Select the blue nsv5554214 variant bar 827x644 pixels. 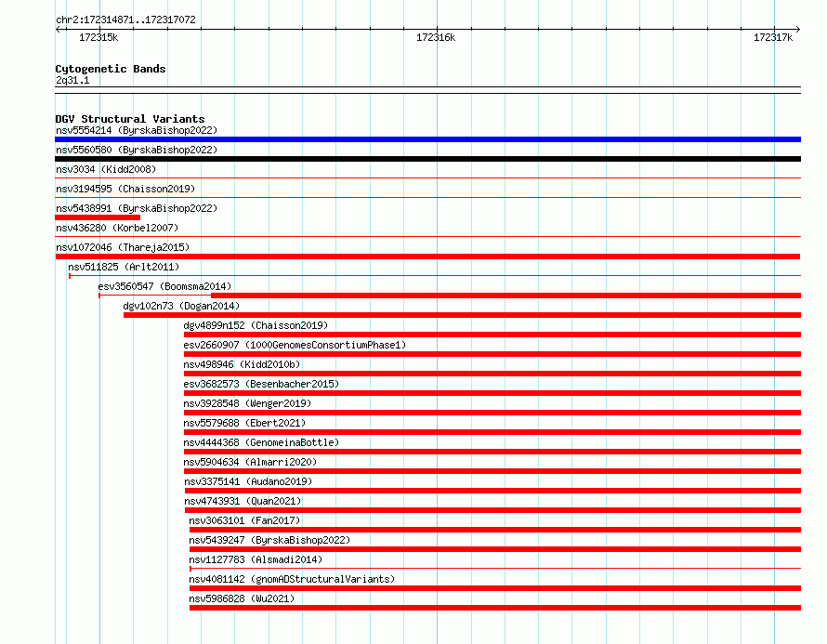pos(427,139)
